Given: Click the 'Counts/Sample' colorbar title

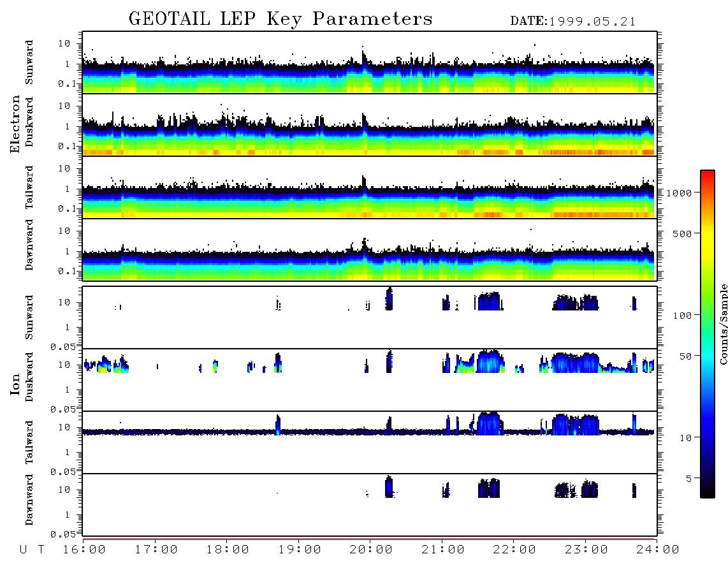Looking at the screenshot, I should (723, 324).
